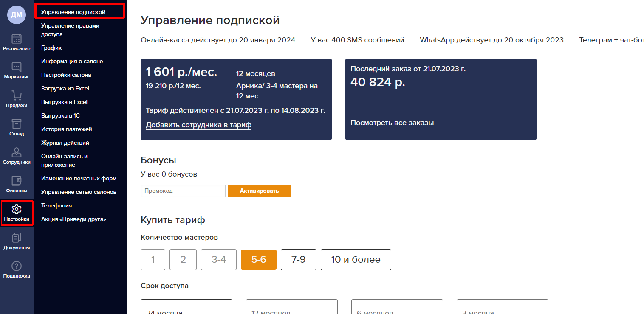The height and width of the screenshot is (314, 644).
Task: Click 1 601 р./мес. price
Action: (181, 72)
